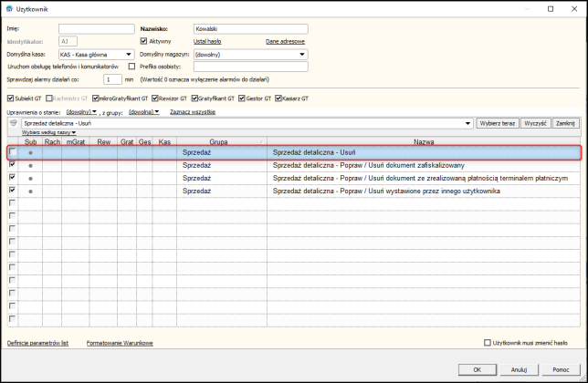The width and height of the screenshot is (588, 383).
Task: Click the Użytkownik window title icon
Action: tap(9, 8)
